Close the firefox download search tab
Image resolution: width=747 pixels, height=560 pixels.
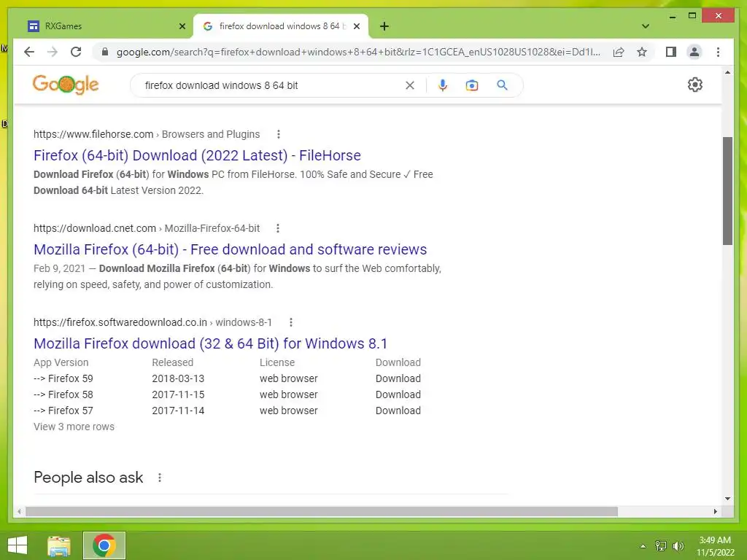(x=356, y=26)
